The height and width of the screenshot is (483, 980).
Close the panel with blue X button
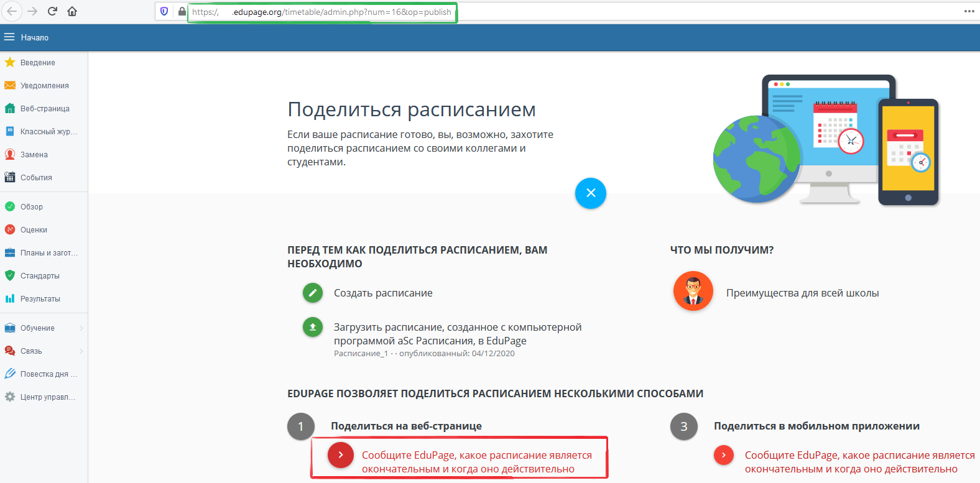(x=591, y=193)
